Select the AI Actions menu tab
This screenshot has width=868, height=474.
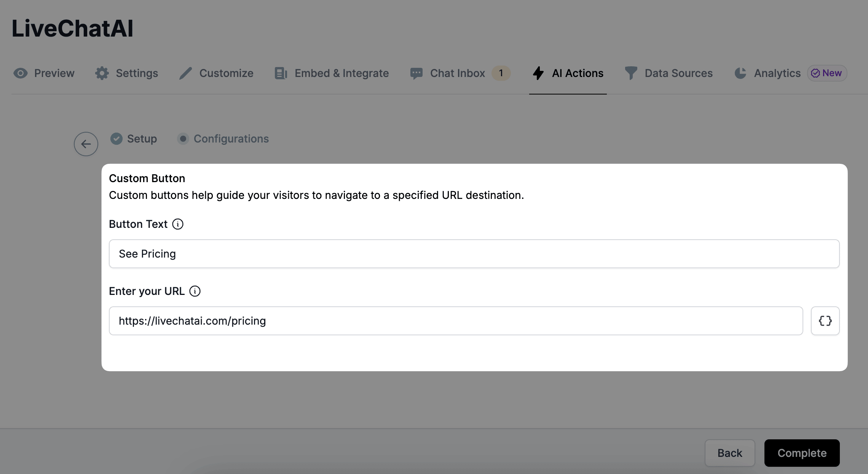point(568,73)
